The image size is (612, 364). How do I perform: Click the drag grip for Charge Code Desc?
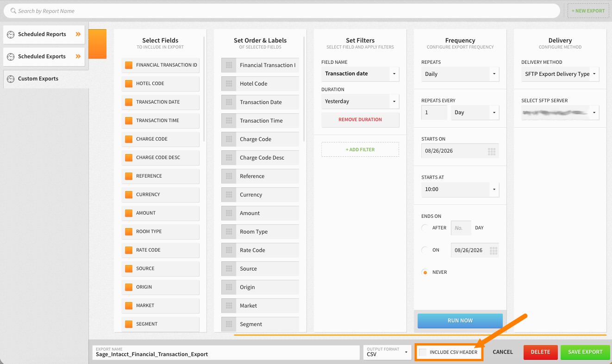point(228,158)
